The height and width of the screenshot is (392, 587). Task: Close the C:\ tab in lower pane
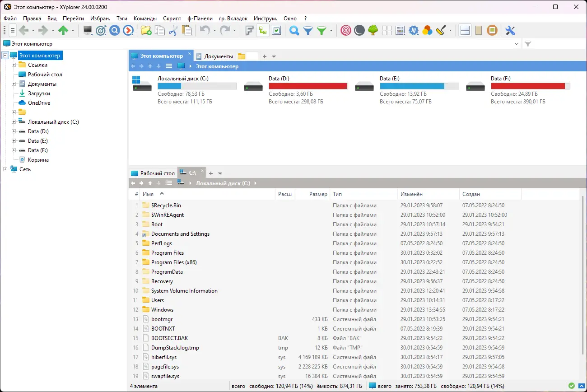pyautogui.click(x=202, y=171)
